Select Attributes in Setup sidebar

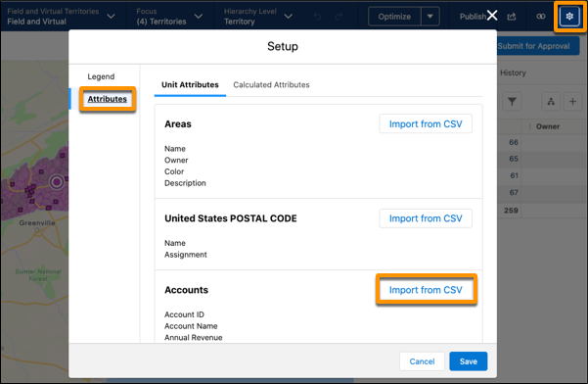108,99
